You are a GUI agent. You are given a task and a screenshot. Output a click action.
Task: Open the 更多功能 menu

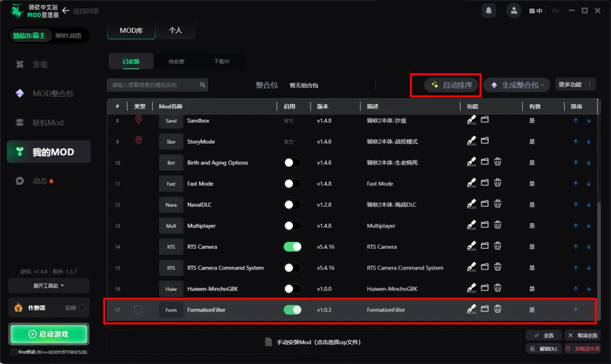coord(575,84)
